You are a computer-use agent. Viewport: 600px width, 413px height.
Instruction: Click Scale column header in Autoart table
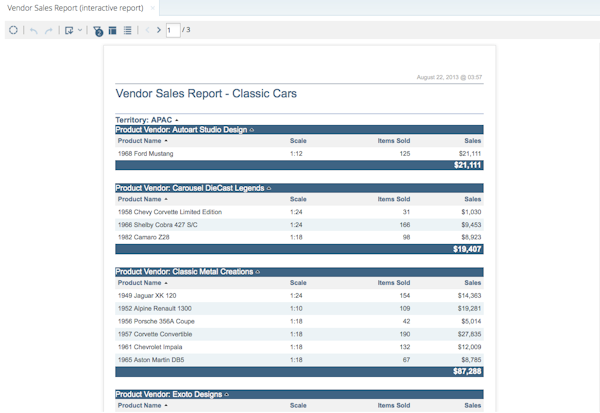pyautogui.click(x=298, y=141)
